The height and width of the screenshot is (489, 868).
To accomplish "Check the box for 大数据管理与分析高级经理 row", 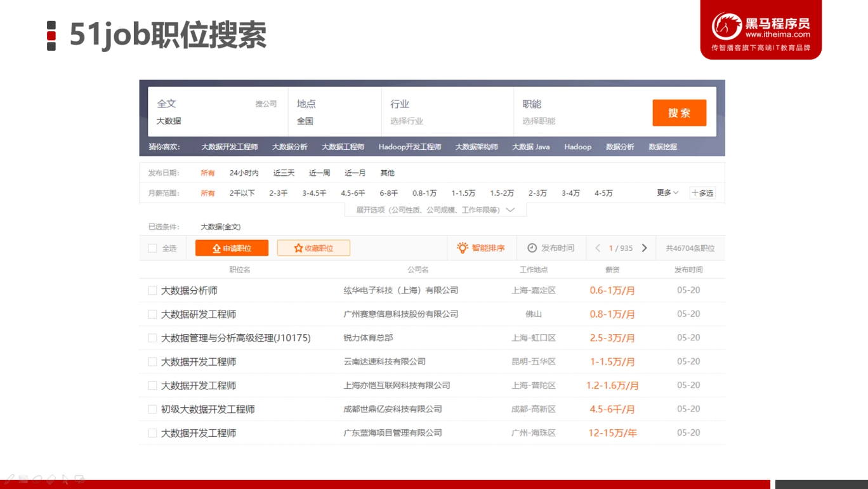I will coord(152,338).
